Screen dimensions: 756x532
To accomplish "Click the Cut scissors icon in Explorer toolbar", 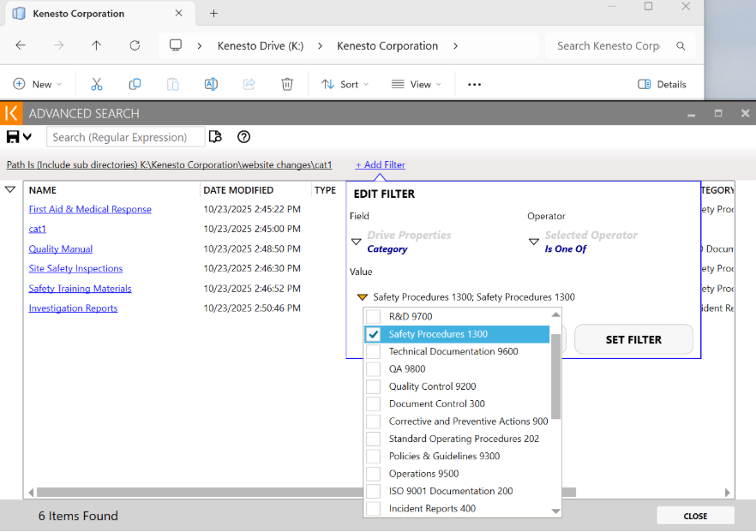I will pos(96,84).
